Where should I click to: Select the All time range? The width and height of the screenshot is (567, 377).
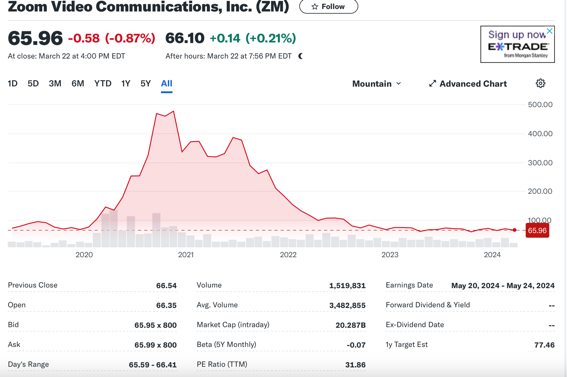tap(166, 84)
